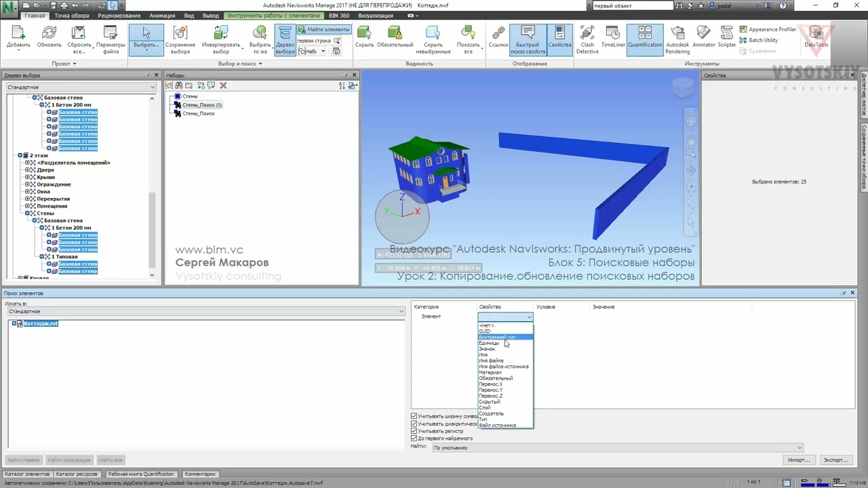Image resolution: width=868 pixels, height=488 pixels.
Task: Toggle the Свойства properties ribbon button
Action: pyautogui.click(x=559, y=40)
